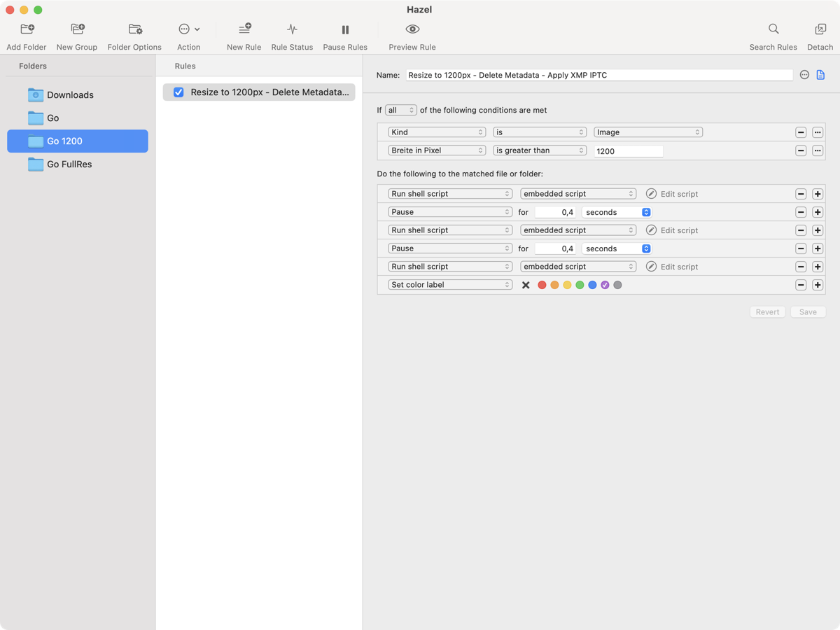The height and width of the screenshot is (630, 840).
Task: Remove the Breite in Pixel condition
Action: pos(801,150)
